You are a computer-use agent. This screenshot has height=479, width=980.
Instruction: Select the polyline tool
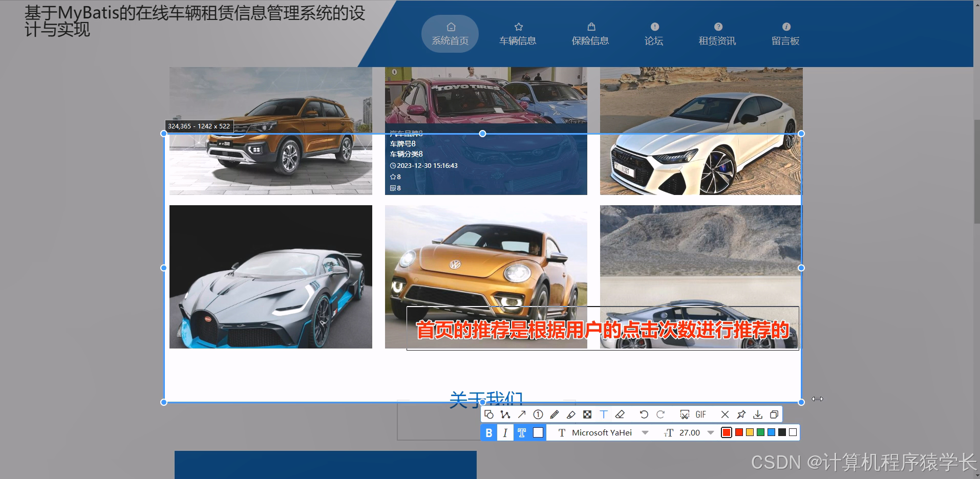[505, 415]
